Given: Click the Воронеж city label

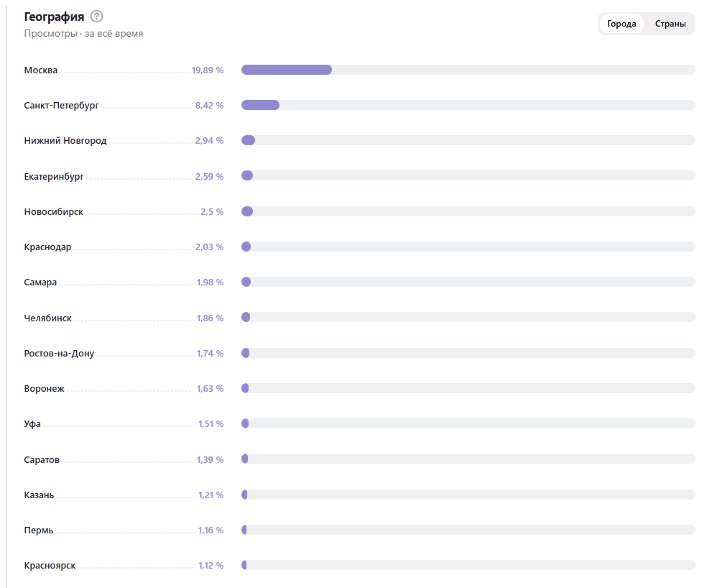Looking at the screenshot, I should pyautogui.click(x=44, y=388).
